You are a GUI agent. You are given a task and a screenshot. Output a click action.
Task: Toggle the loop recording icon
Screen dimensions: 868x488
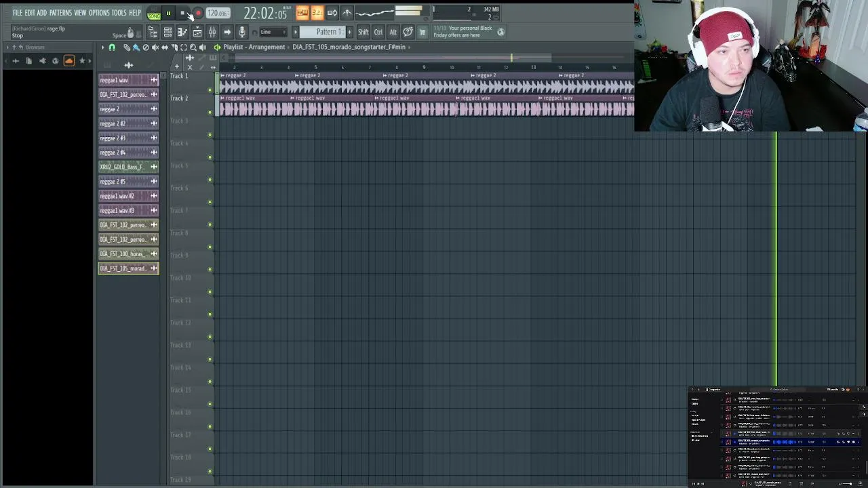click(x=332, y=13)
